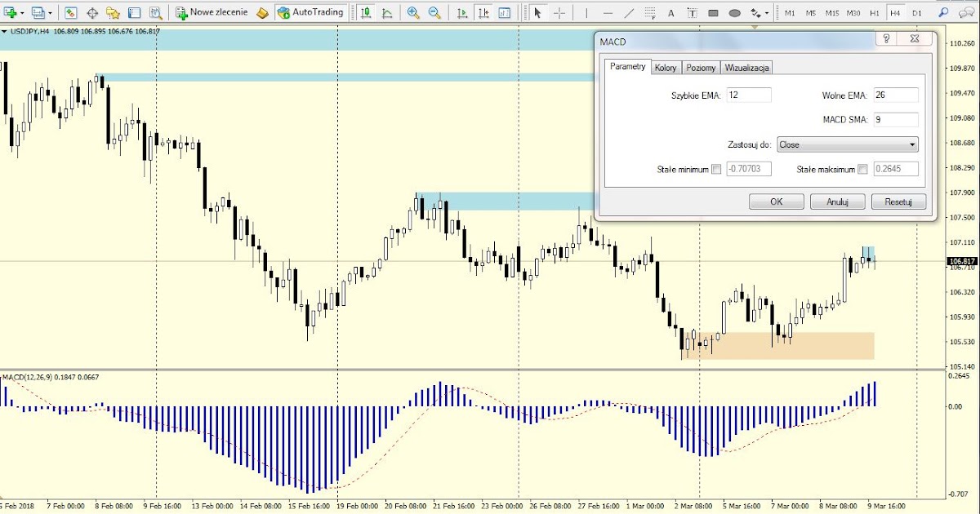Select the trendline drawing tool
Viewport: 980px width, 514px height.
click(x=628, y=13)
